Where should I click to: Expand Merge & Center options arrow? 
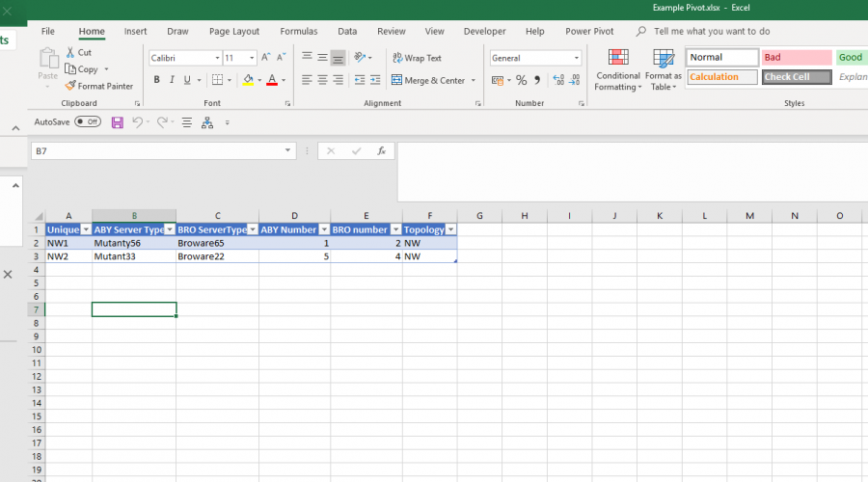click(x=474, y=80)
